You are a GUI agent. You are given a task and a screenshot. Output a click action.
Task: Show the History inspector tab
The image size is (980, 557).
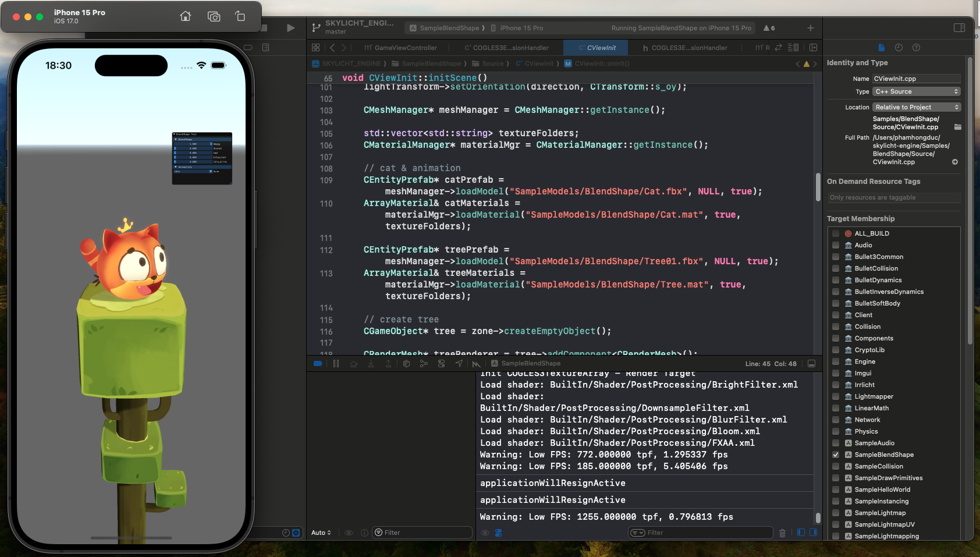[899, 48]
